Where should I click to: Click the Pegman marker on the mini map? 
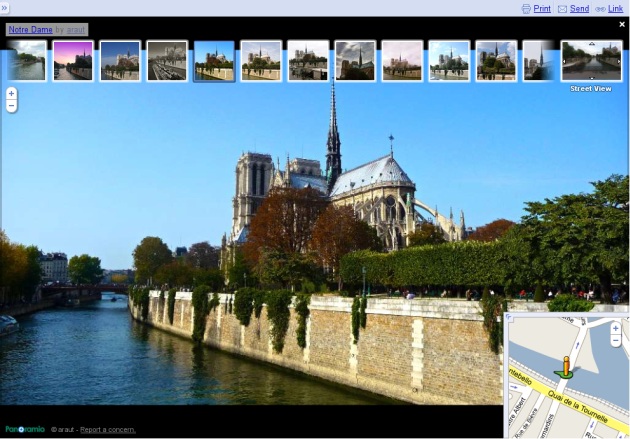pyautogui.click(x=565, y=367)
